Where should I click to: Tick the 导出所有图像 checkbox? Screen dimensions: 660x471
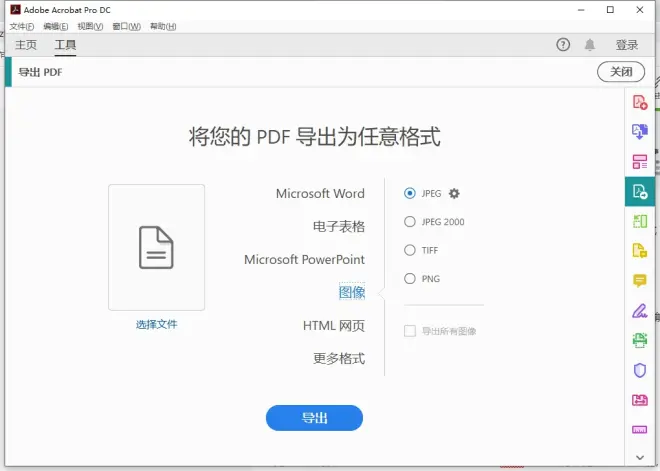[x=410, y=331]
